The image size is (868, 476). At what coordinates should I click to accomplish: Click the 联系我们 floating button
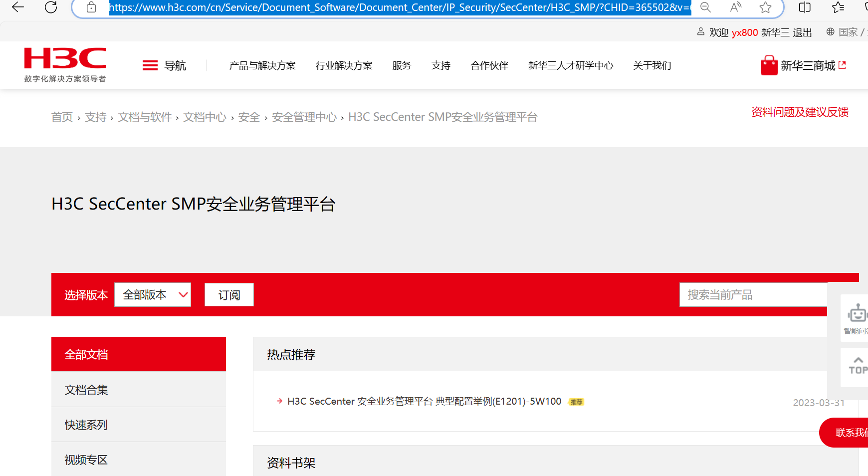845,433
